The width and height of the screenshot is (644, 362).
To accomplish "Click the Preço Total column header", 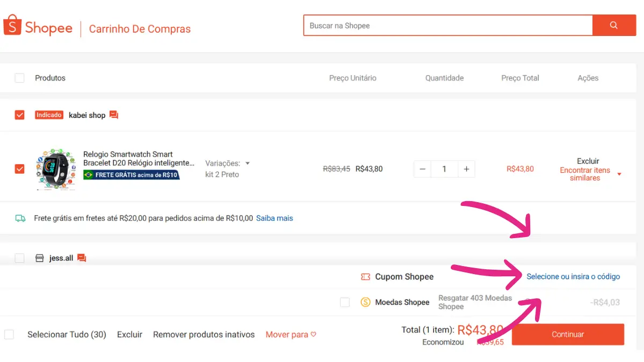I will pyautogui.click(x=520, y=78).
